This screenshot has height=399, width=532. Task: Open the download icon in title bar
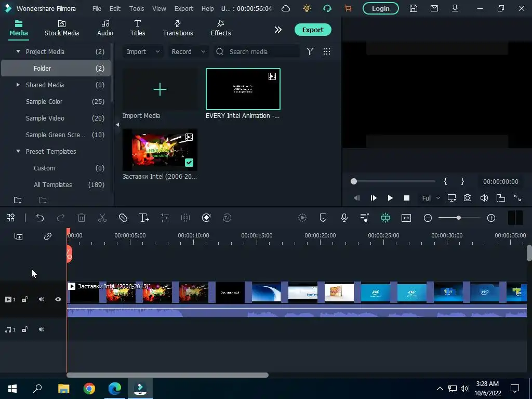pos(455,8)
